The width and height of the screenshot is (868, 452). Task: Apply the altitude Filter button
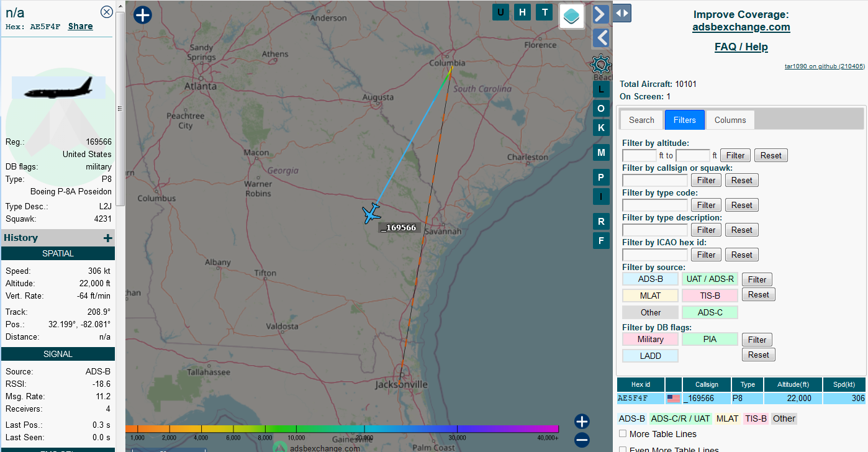[736, 155]
